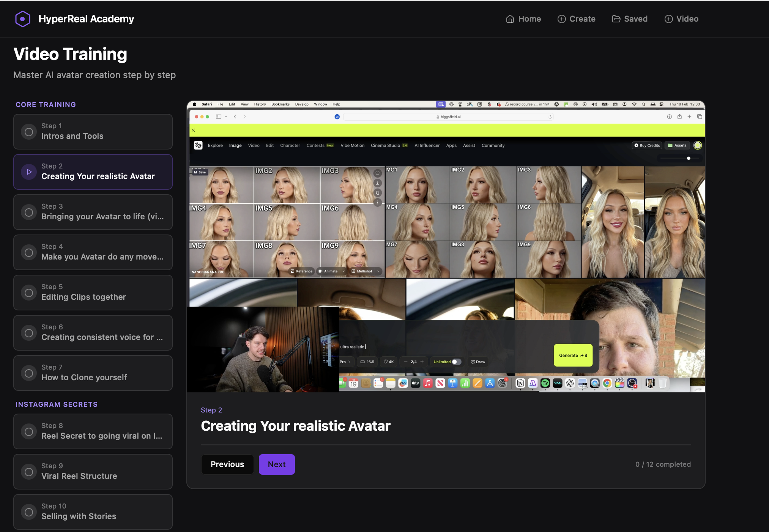Click the Draw button in the prompt bar
The image size is (769, 532).
pos(478,362)
